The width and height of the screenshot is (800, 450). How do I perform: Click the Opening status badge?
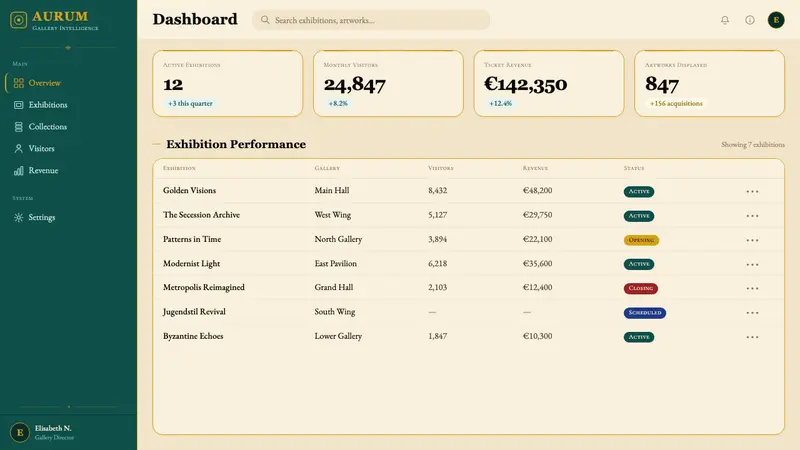pos(641,240)
